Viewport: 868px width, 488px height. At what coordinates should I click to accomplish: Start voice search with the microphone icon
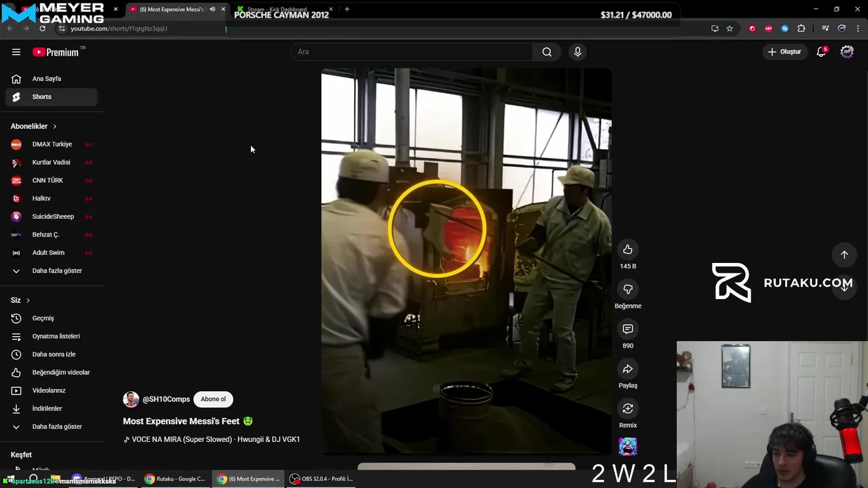point(577,52)
